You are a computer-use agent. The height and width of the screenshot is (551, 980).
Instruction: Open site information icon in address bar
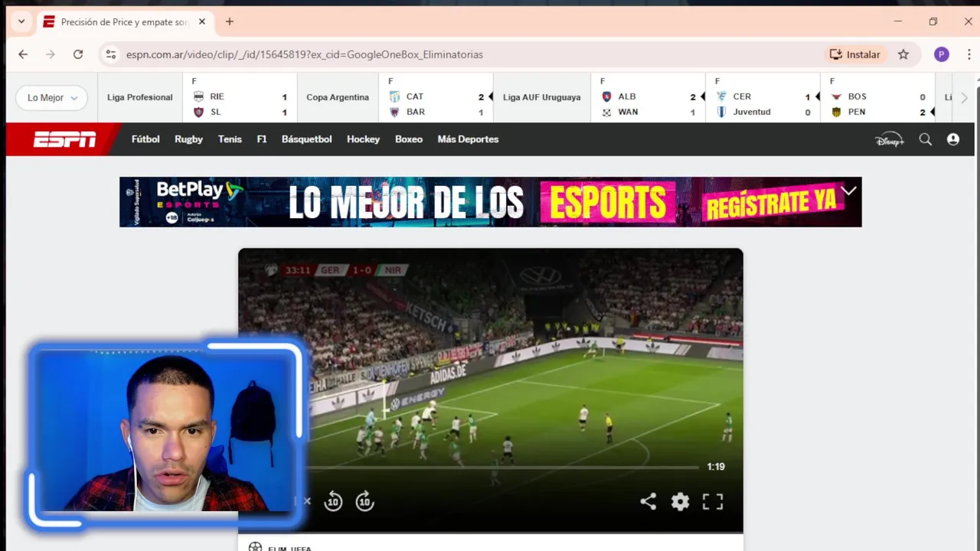point(111,54)
